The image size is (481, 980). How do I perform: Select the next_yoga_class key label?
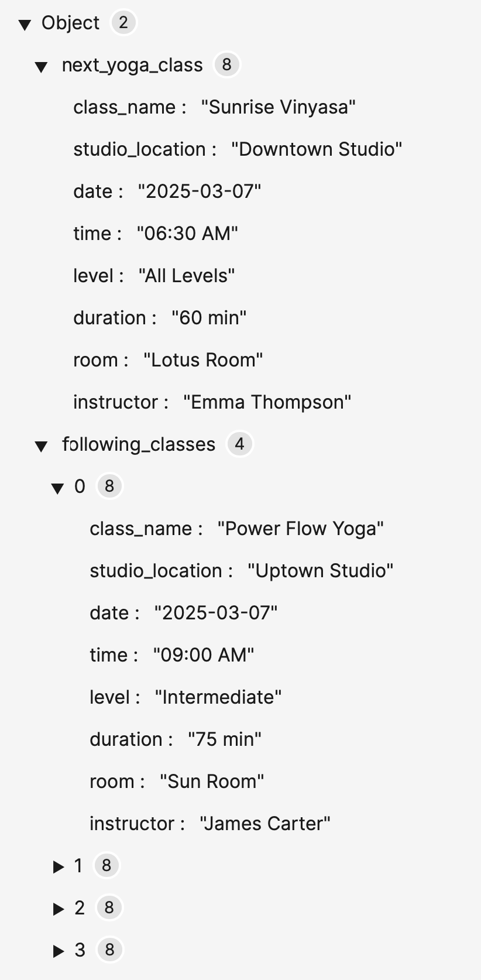pos(132,65)
